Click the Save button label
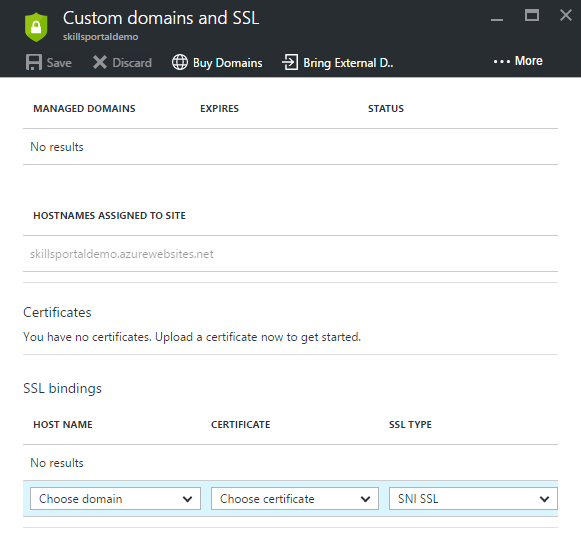The height and width of the screenshot is (545, 581). point(59,63)
